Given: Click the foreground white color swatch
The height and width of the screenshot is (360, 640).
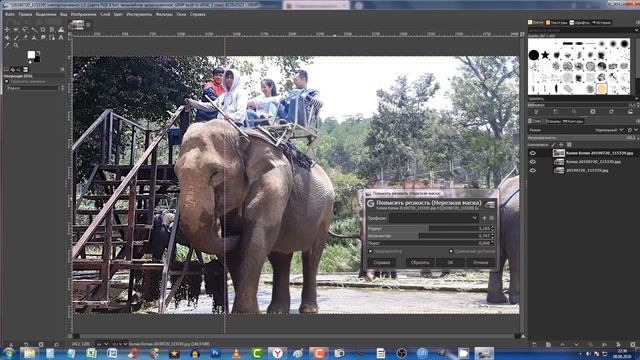Looking at the screenshot, I should [x=31, y=54].
